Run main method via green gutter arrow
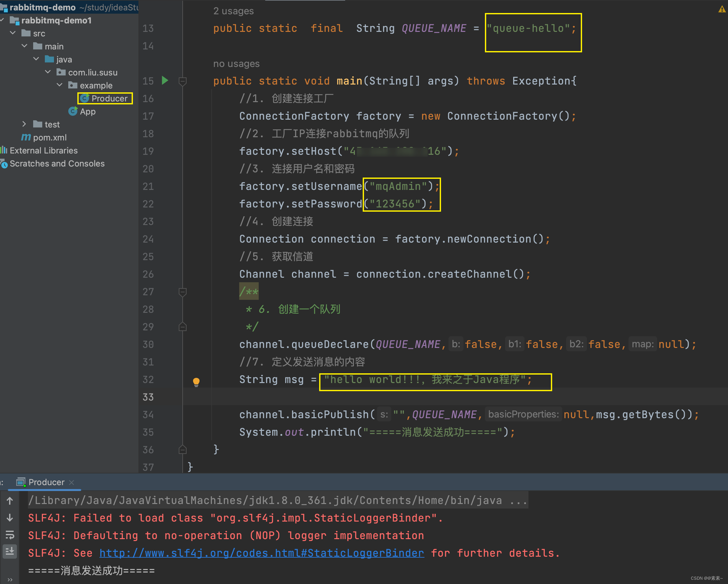 click(x=165, y=80)
